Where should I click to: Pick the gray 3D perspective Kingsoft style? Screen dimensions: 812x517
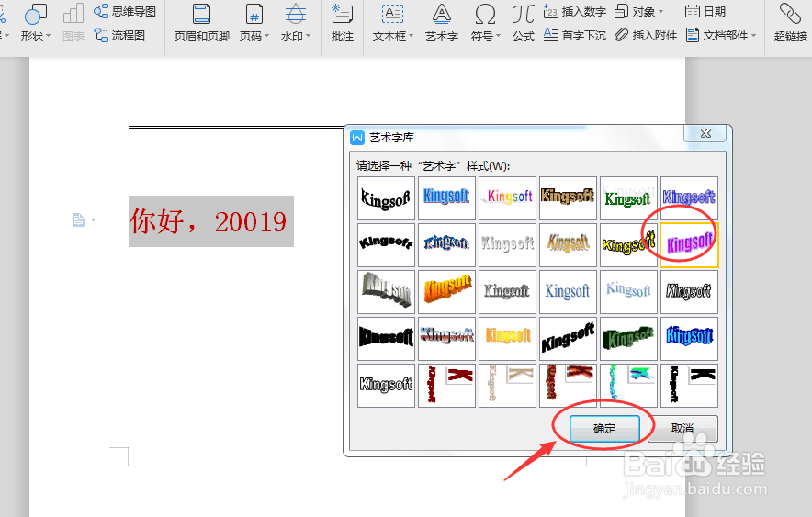(386, 291)
